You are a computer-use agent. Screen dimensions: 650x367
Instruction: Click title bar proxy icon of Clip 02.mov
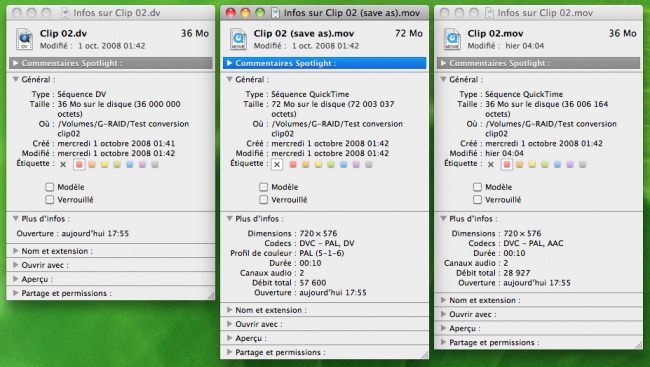pos(490,13)
